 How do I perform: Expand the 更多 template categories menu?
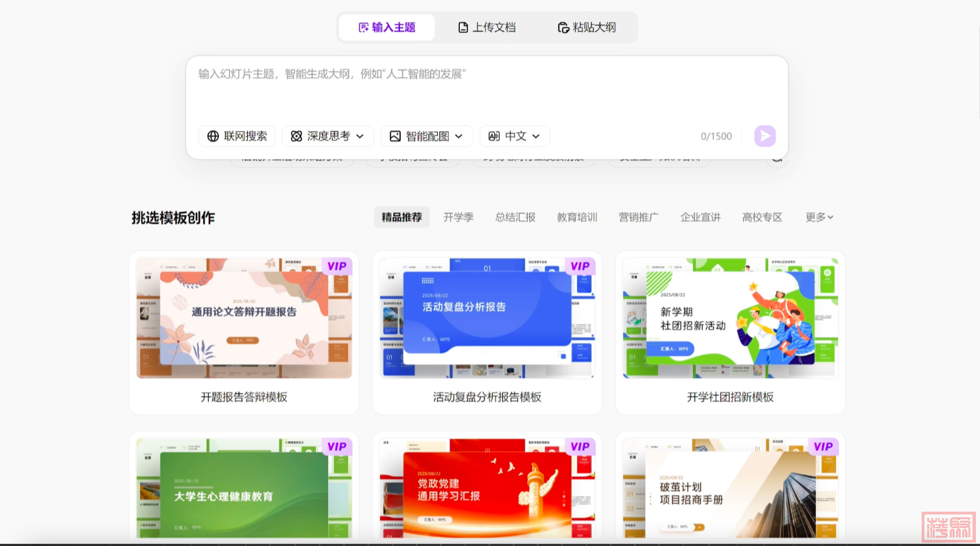819,217
